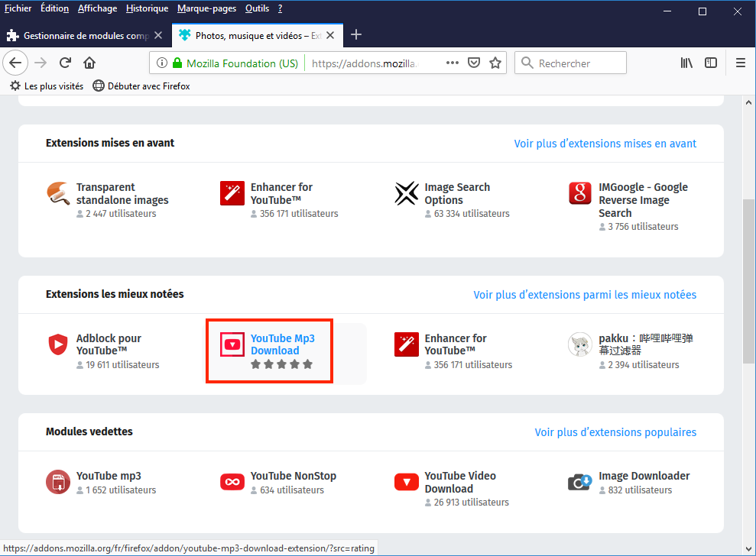Click the Image Downloader camera icon

580,482
